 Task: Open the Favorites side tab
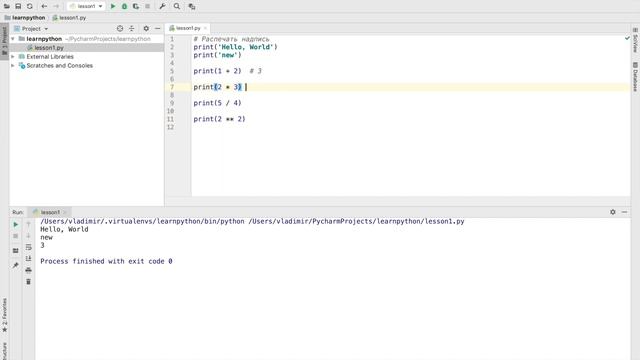[x=4, y=315]
